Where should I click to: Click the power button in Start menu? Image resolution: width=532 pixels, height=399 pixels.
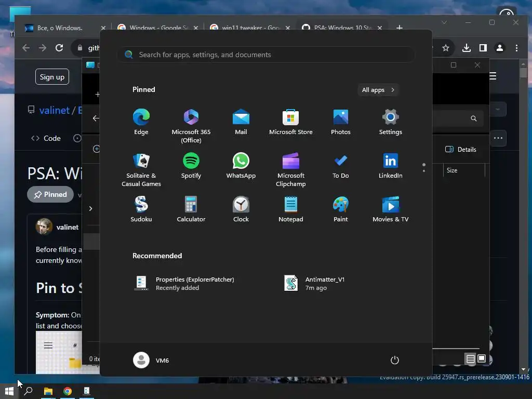click(x=395, y=360)
